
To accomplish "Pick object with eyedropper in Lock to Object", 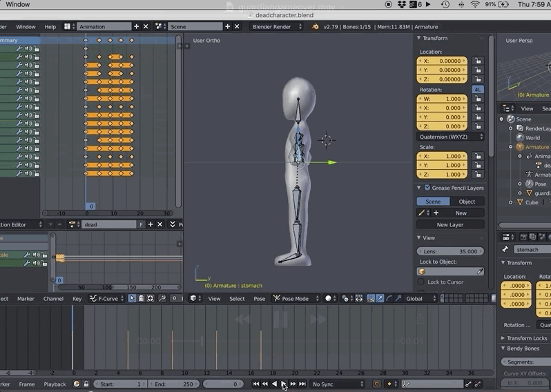I will (x=480, y=271).
